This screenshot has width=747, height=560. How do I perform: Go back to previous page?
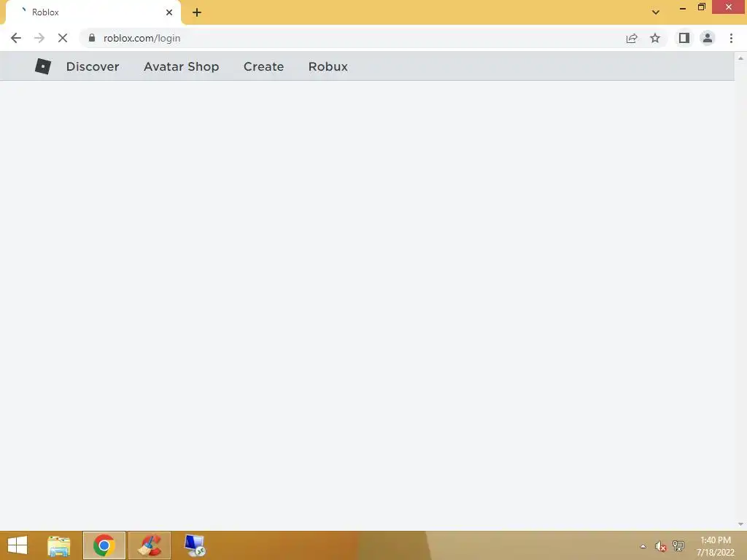coord(16,38)
